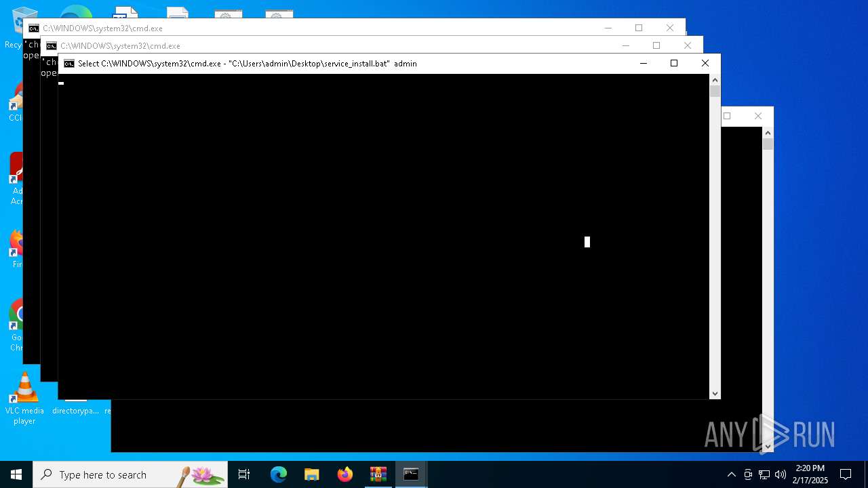Open the Windows Start menu

[x=16, y=474]
